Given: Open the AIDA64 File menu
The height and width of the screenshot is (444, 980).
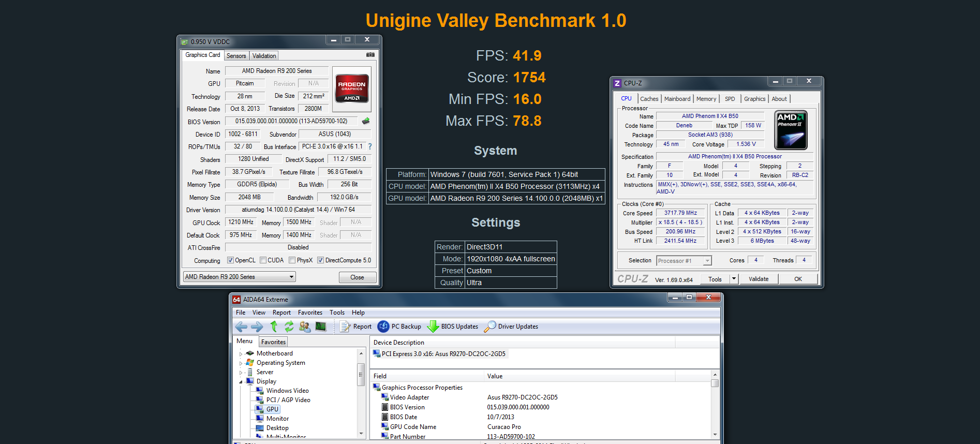Looking at the screenshot, I should pos(241,313).
